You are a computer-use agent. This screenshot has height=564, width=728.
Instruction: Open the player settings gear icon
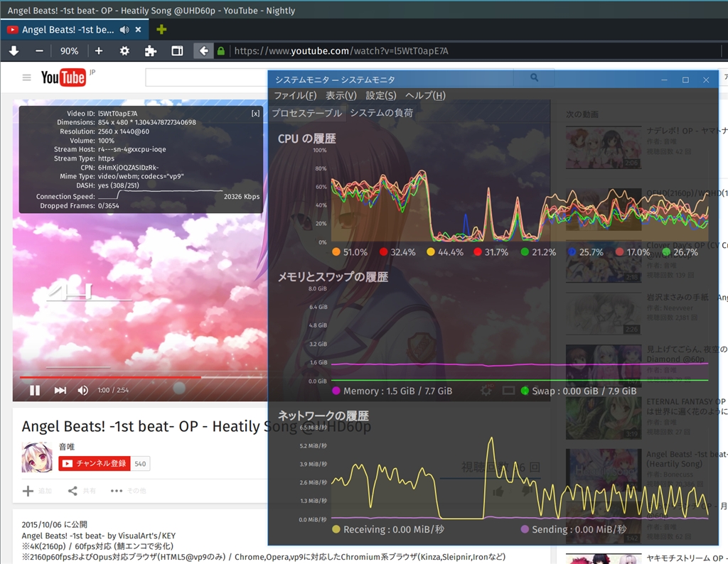(486, 391)
